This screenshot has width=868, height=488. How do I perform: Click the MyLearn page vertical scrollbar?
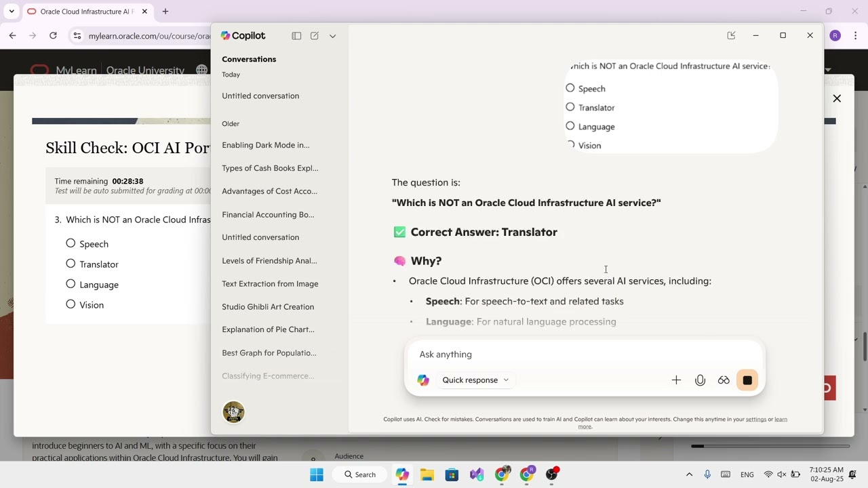[x=865, y=346]
